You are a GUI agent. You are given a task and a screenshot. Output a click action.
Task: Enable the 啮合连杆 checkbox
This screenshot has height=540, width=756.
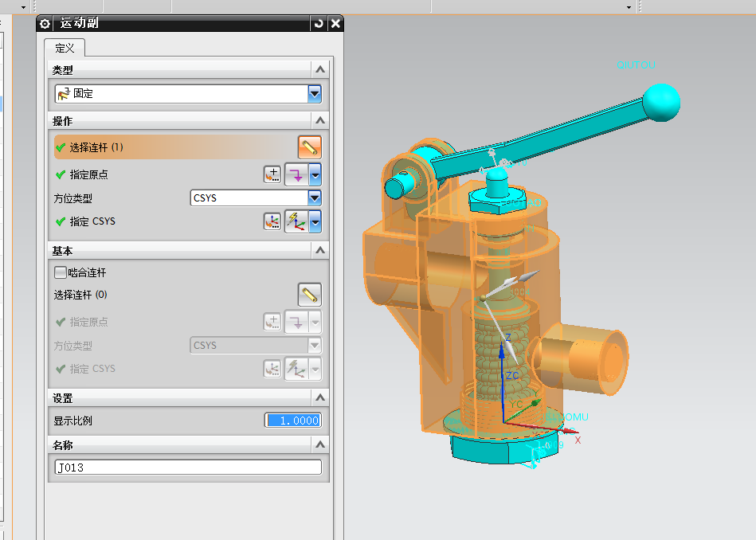coord(61,272)
